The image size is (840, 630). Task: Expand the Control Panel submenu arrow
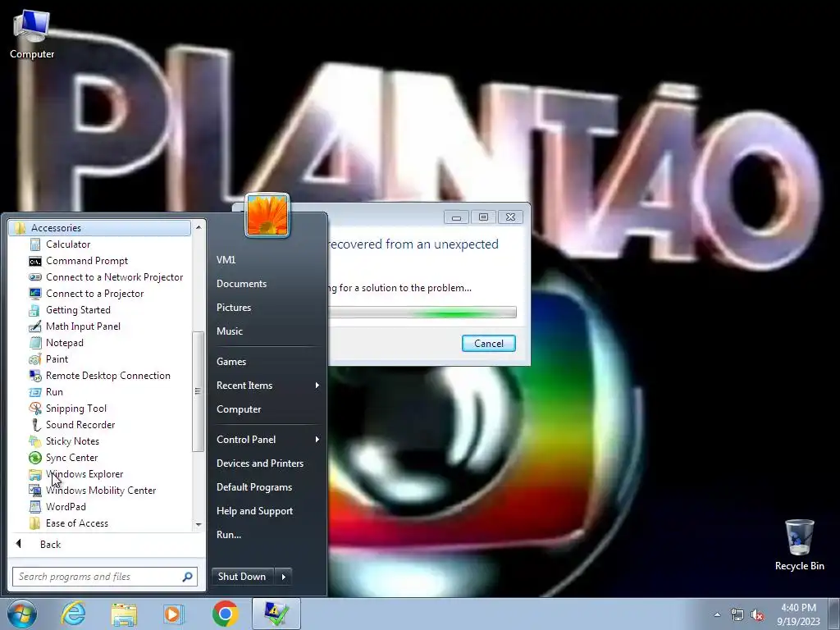coord(317,440)
